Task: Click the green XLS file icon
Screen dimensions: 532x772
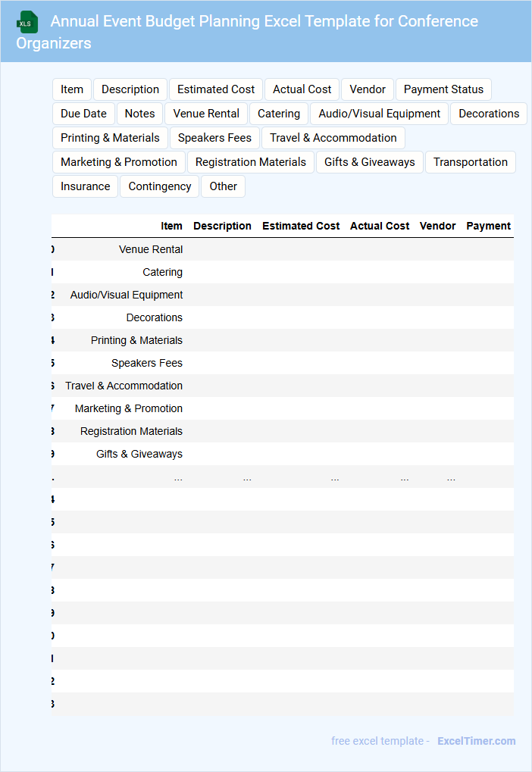Action: click(x=27, y=22)
